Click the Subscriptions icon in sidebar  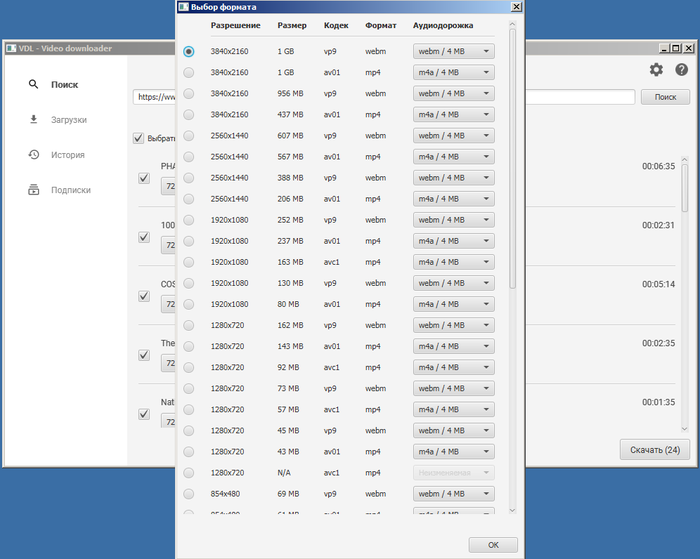click(x=33, y=190)
